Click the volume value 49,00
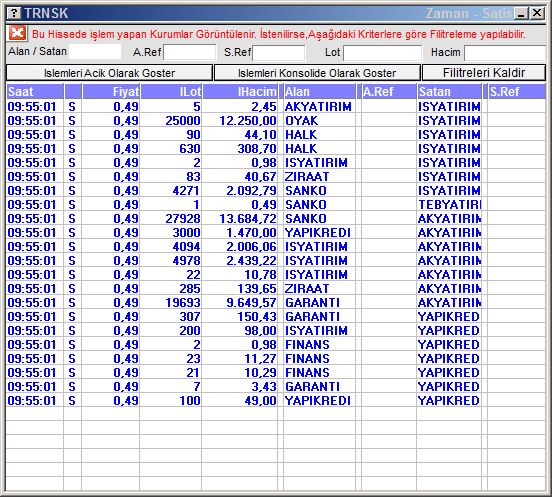 coord(261,401)
